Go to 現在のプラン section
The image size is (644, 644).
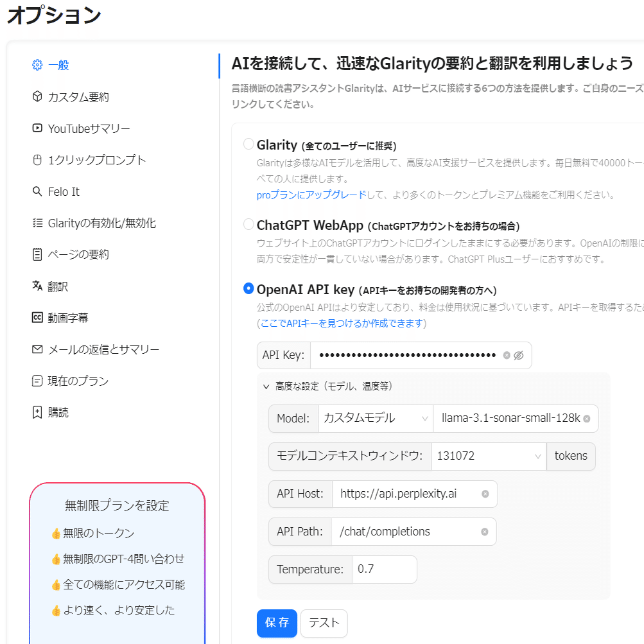coord(78,381)
